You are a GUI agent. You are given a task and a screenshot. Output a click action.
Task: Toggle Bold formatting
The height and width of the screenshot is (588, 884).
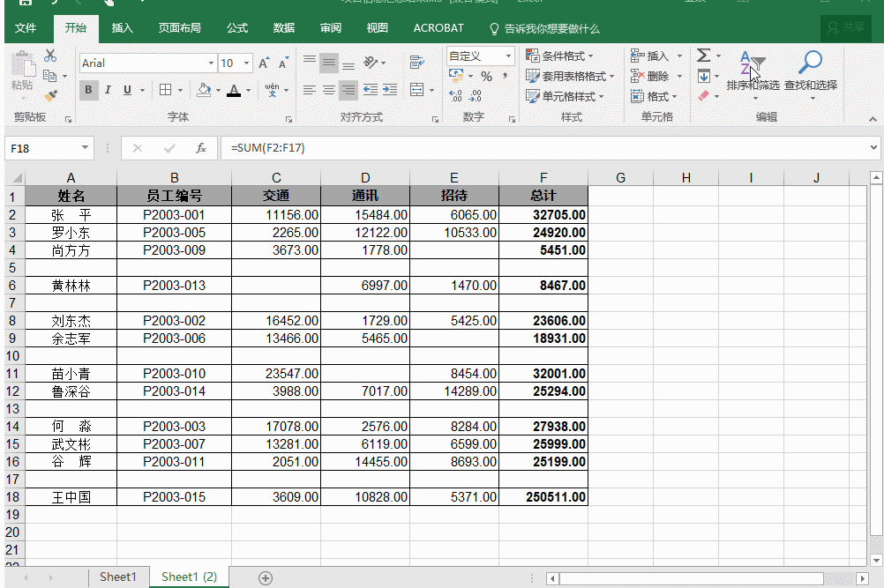coord(88,90)
